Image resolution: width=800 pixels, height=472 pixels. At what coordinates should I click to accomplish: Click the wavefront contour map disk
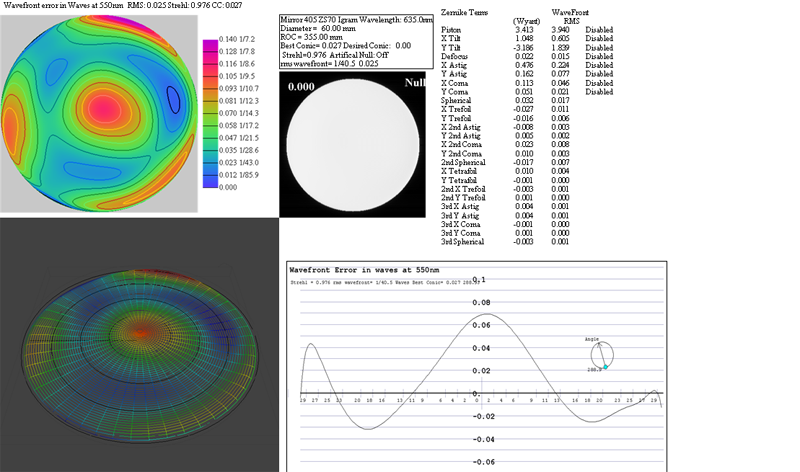click(x=98, y=112)
